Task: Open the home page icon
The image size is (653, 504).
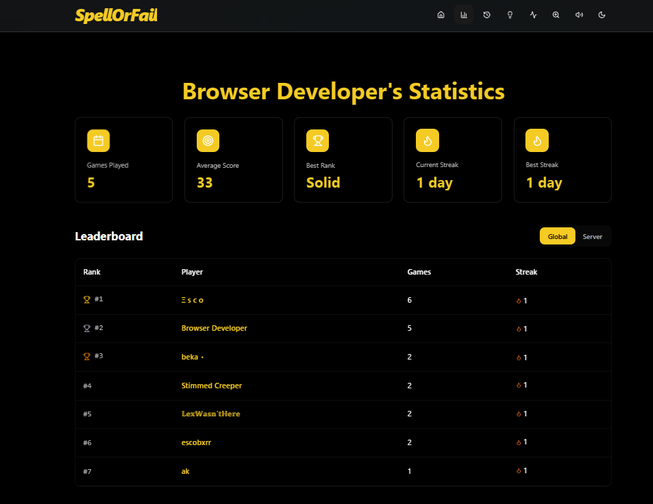Action: (441, 15)
